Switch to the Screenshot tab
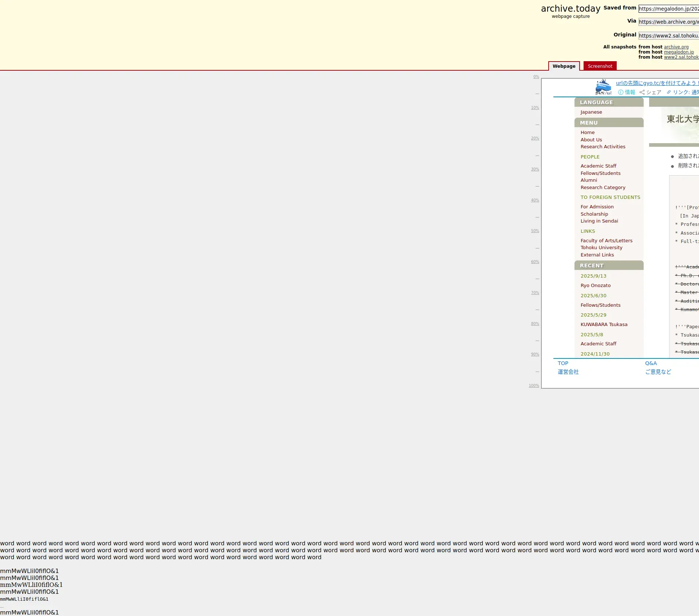This screenshot has height=616, width=699. pos(600,66)
